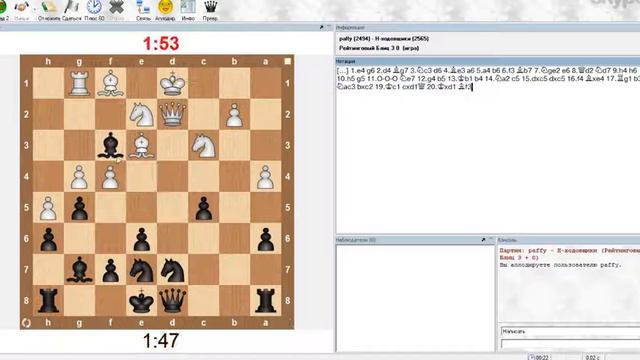
Task: Applaud with the yellow smiley icon
Action: (x=165, y=7)
